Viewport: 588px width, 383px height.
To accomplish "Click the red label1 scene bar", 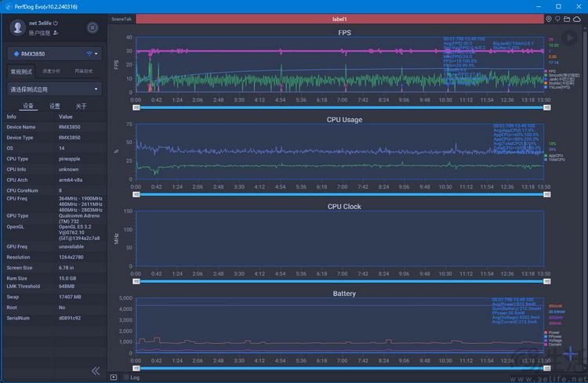I will click(339, 19).
